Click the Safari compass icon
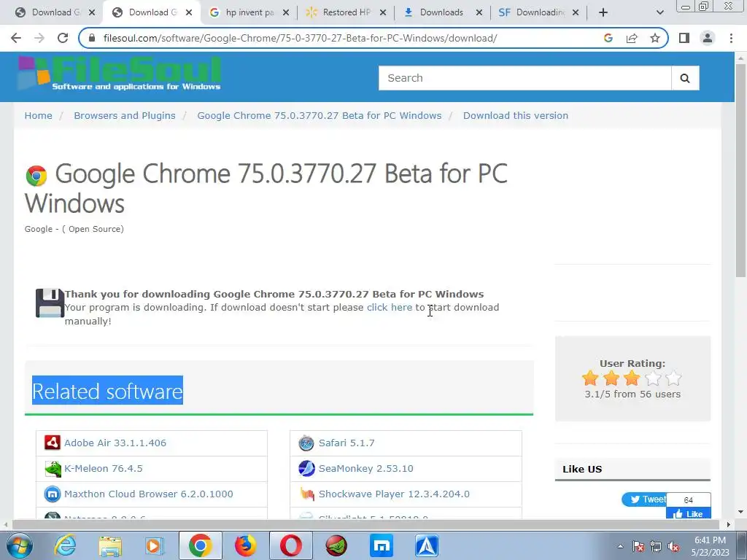 point(306,443)
